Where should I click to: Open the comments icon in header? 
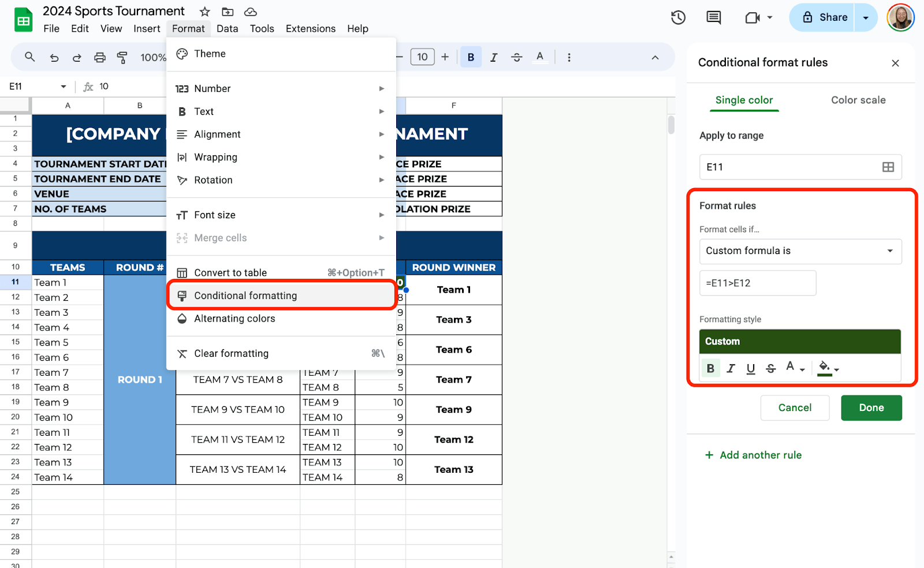[x=714, y=17]
